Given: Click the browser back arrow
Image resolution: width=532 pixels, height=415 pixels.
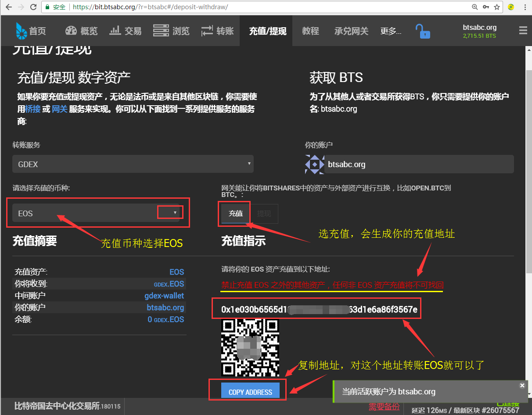Looking at the screenshot, I should pos(8,7).
